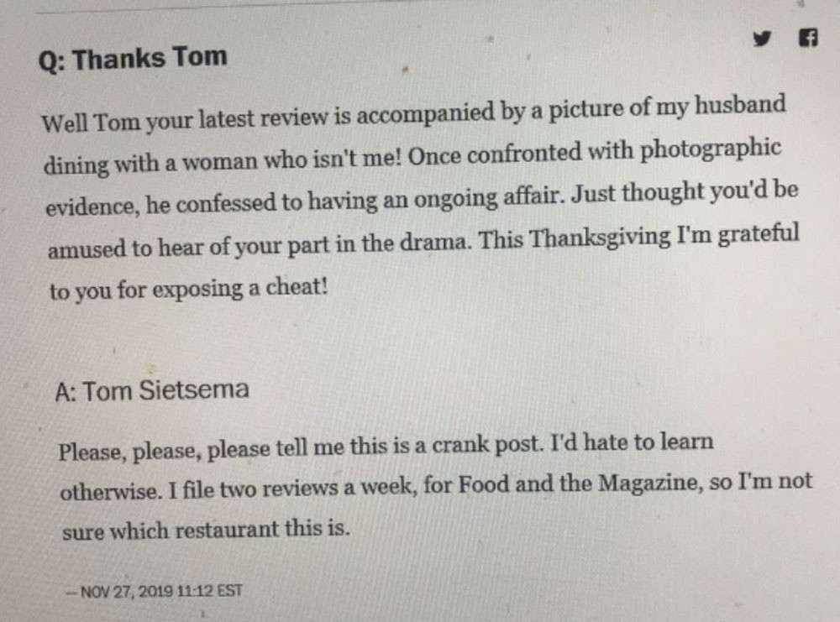Click 'sure which restaurant this is' line
The image size is (840, 622).
(x=204, y=531)
